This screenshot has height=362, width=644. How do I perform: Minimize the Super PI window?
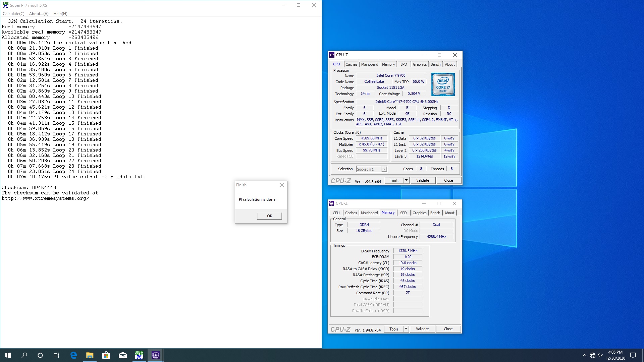(x=283, y=5)
